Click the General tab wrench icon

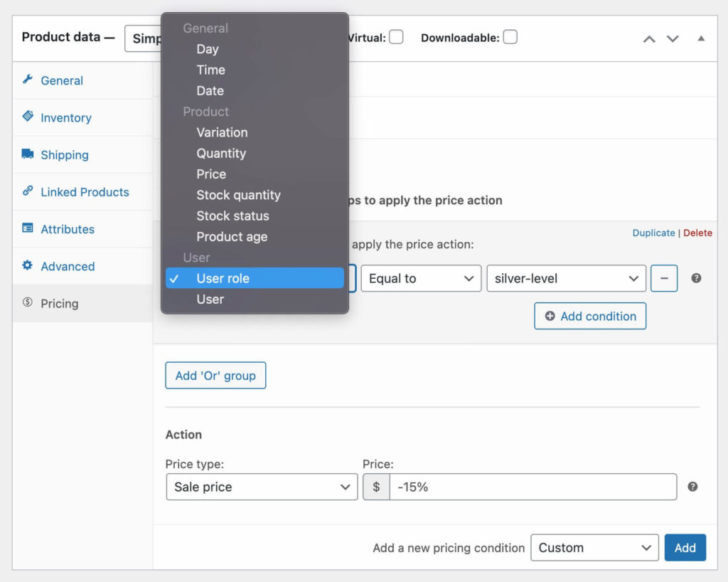point(28,80)
